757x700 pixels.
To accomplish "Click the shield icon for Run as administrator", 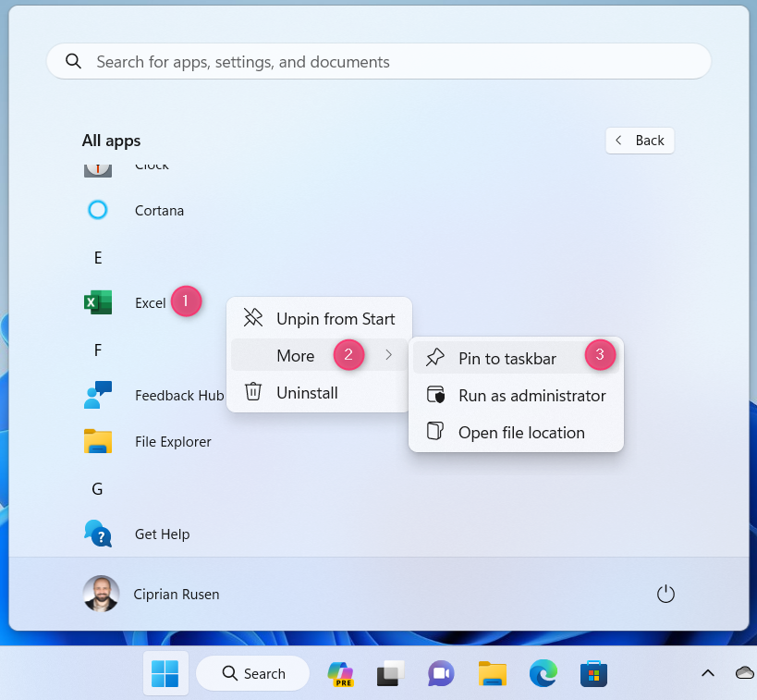I will click(x=435, y=394).
